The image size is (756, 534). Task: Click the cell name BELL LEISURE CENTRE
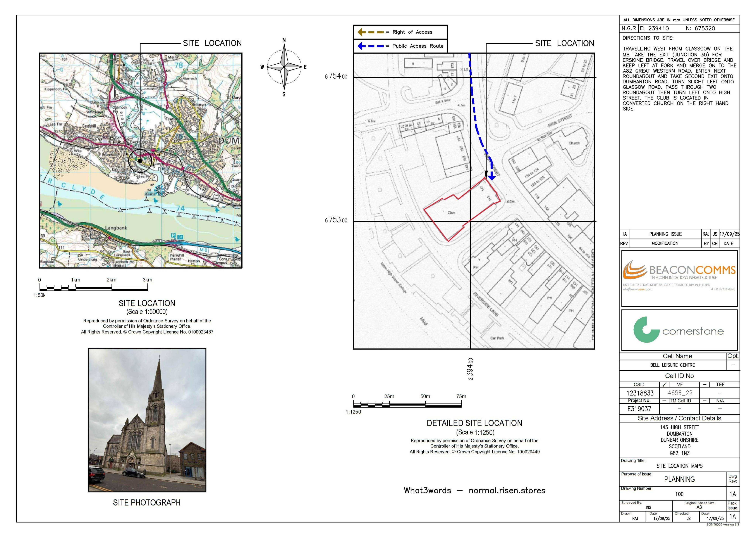[672, 365]
